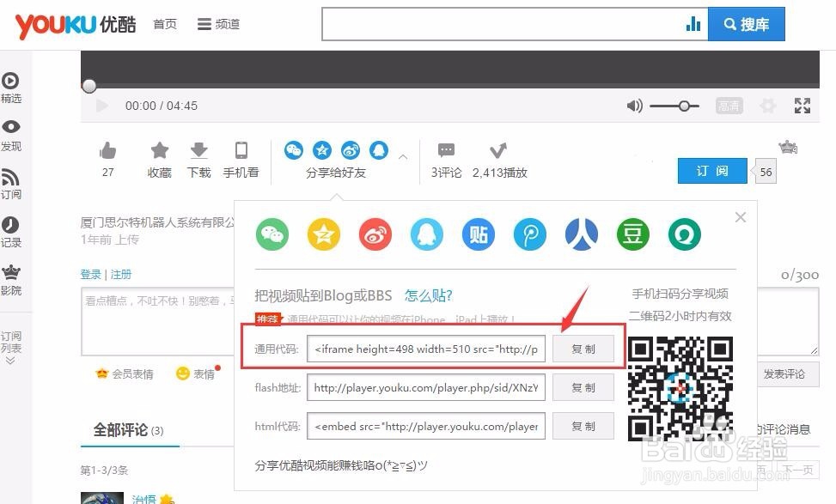
Task: Click the uploader name 厦门思尔特机器人系统有限公司
Action: pyautogui.click(x=158, y=222)
